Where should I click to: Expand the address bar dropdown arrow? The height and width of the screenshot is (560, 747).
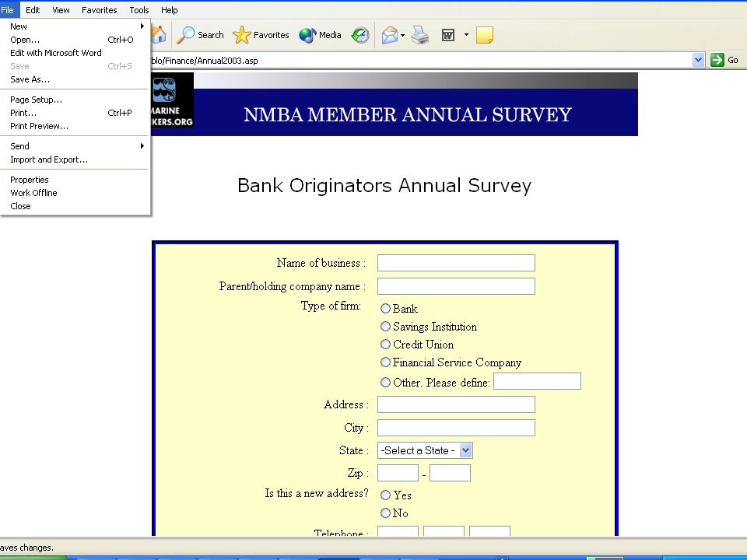pos(699,60)
